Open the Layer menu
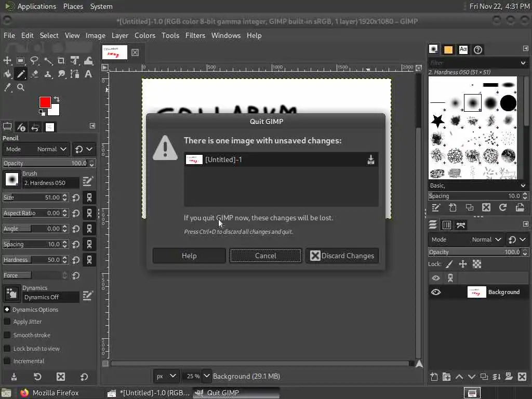This screenshot has height=399, width=532. tap(120, 36)
